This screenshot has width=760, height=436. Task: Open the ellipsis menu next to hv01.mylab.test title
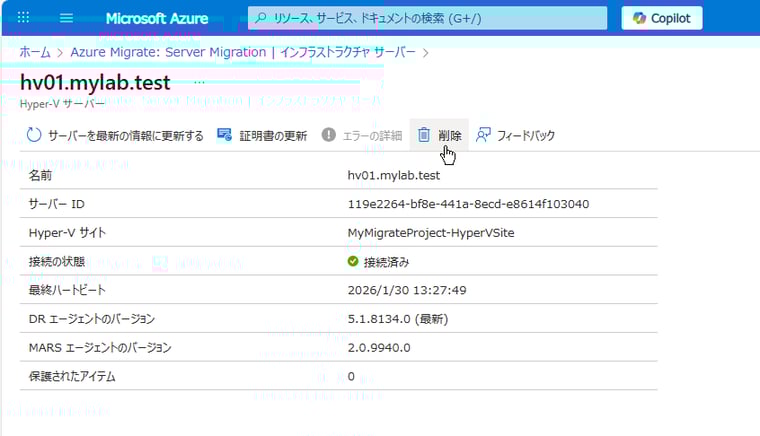click(199, 82)
